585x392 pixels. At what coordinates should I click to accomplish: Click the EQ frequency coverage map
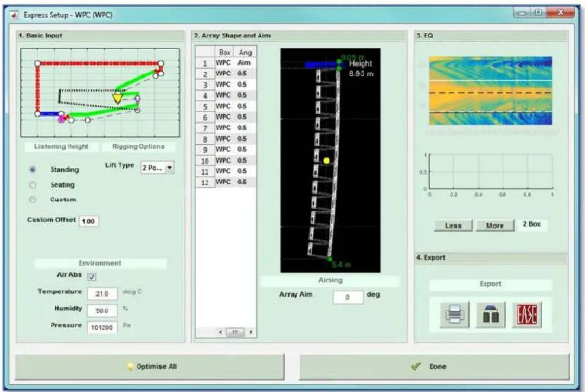[491, 91]
